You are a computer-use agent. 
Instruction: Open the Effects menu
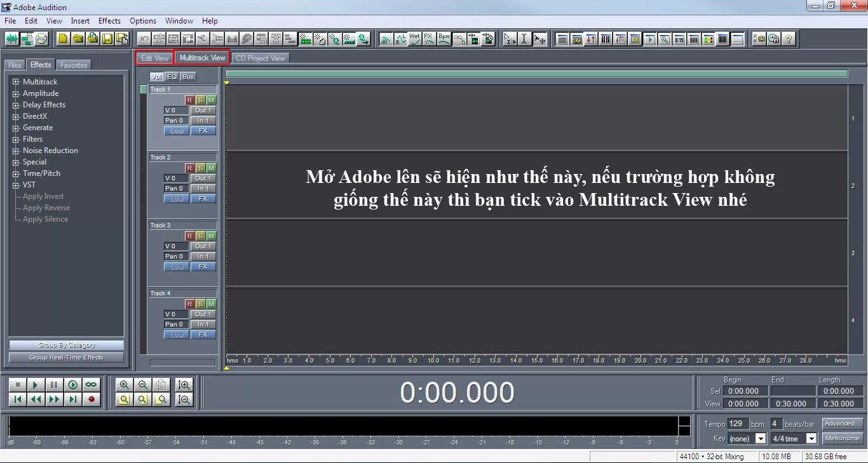(109, 21)
